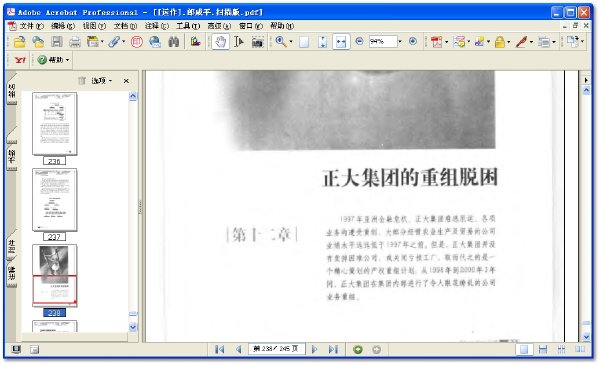Select the Hand tool
Screen dimensions: 600x365
[x=220, y=42]
